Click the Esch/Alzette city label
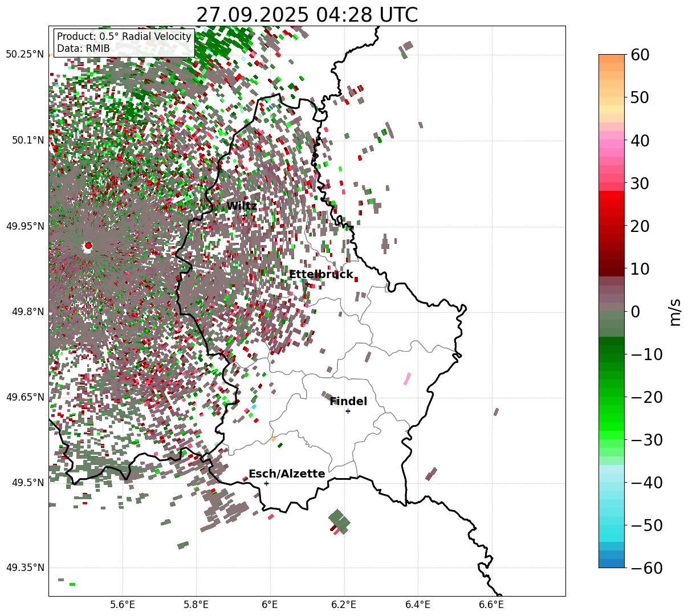The width and height of the screenshot is (688, 616). (x=287, y=474)
